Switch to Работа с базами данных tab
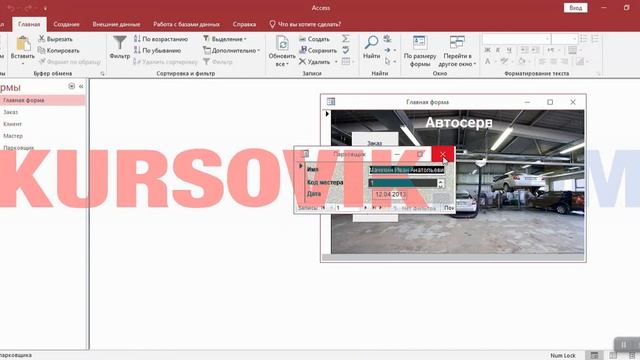 pos(186,24)
